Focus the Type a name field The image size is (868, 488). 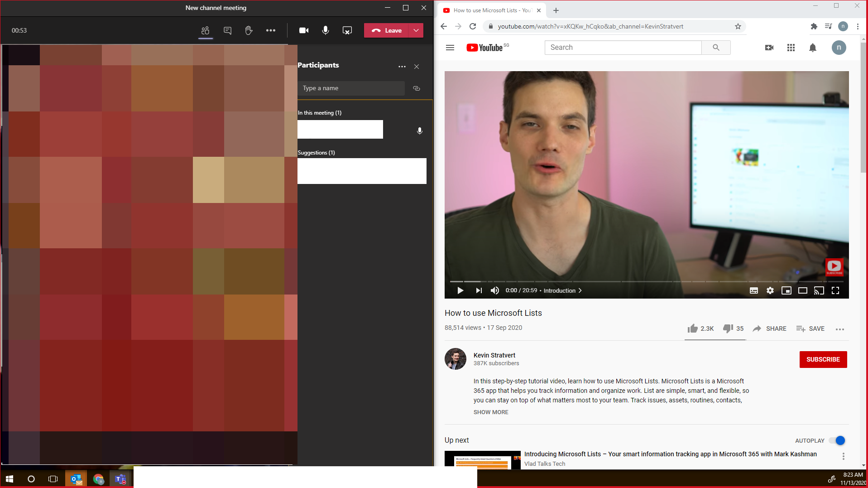coord(351,88)
